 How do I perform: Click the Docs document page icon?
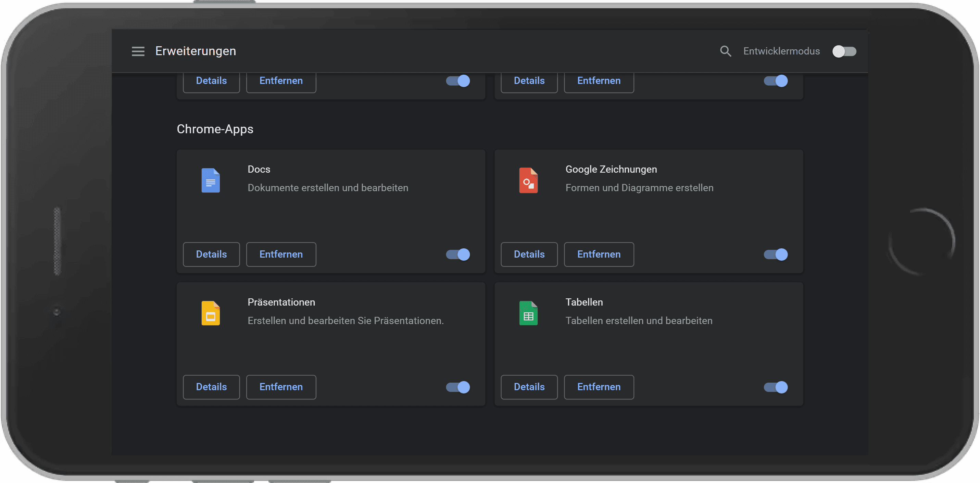(211, 181)
